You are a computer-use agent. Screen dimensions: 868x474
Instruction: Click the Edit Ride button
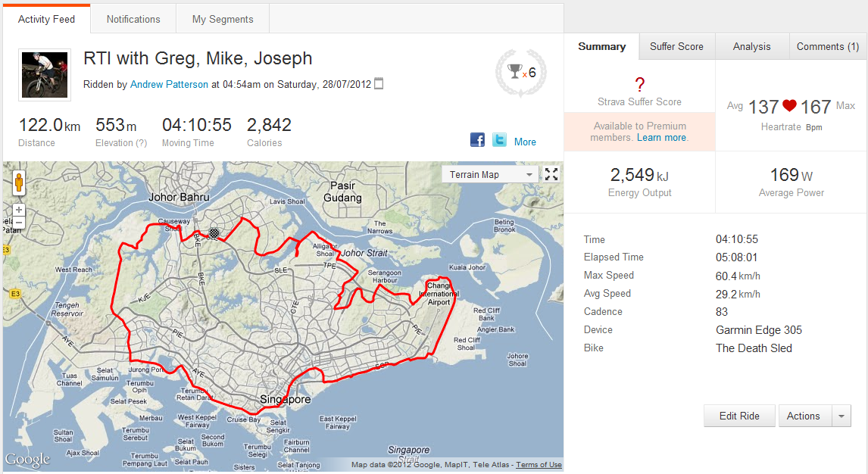coord(738,416)
